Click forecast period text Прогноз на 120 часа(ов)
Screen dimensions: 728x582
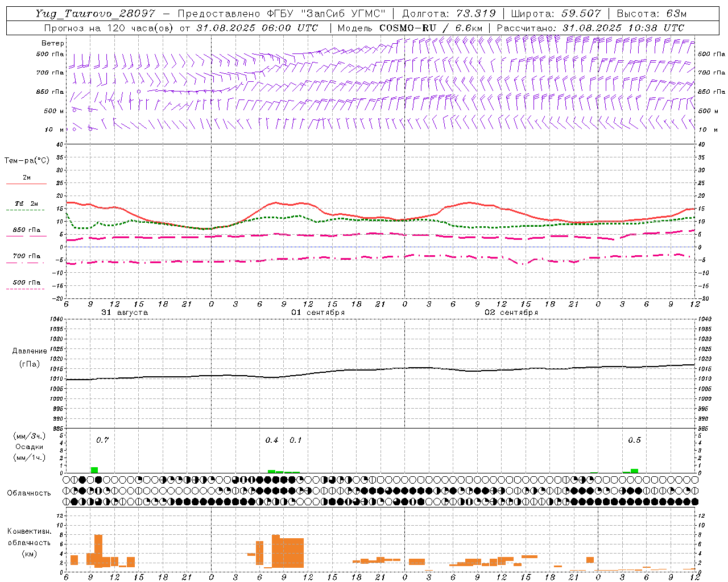point(109,28)
